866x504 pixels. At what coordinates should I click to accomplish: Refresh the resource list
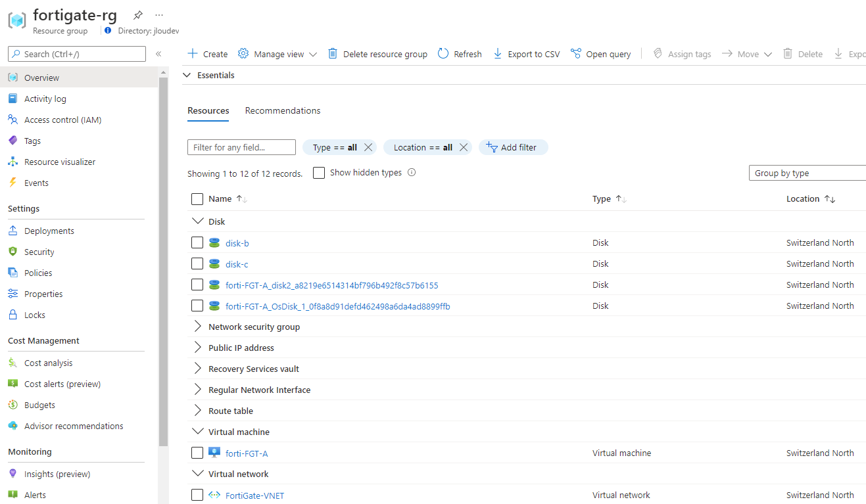pyautogui.click(x=460, y=54)
